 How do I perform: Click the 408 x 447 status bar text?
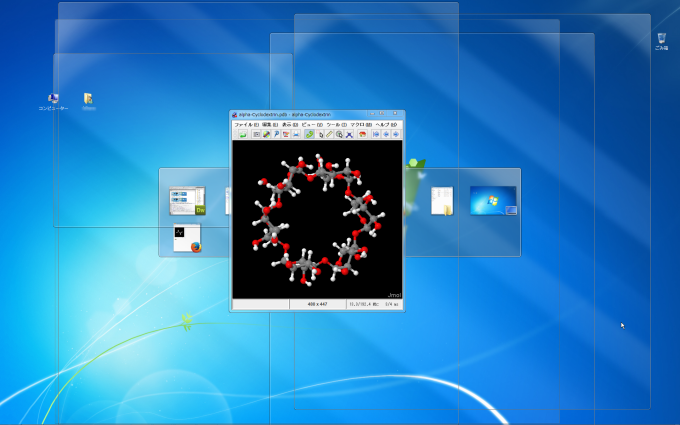click(317, 304)
